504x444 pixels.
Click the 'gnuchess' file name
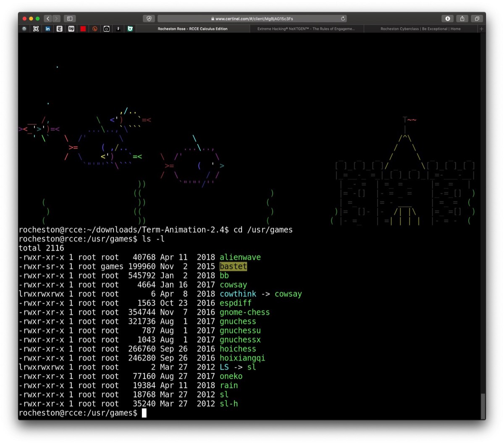(x=238, y=322)
